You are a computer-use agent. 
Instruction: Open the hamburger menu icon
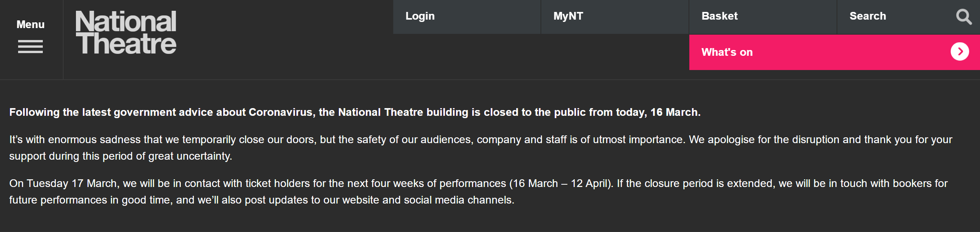pyautogui.click(x=30, y=47)
